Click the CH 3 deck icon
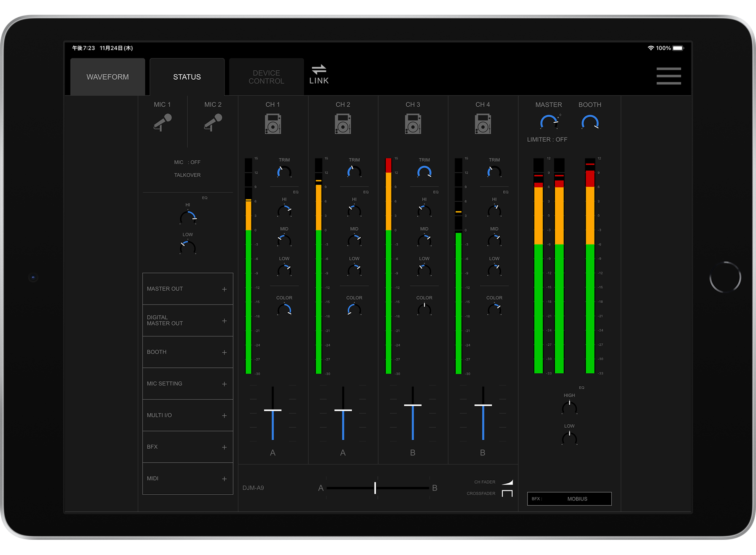756x555 pixels. point(413,124)
